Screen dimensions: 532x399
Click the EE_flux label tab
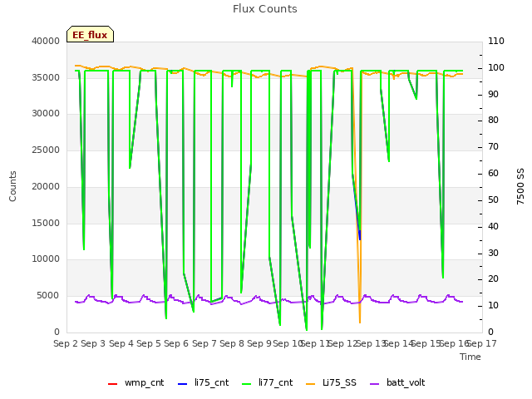(90, 34)
